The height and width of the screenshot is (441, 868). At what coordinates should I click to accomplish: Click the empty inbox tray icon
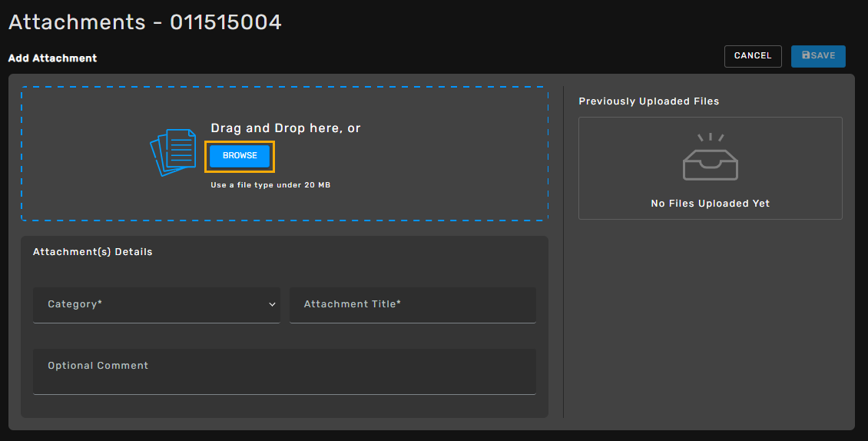pyautogui.click(x=711, y=157)
